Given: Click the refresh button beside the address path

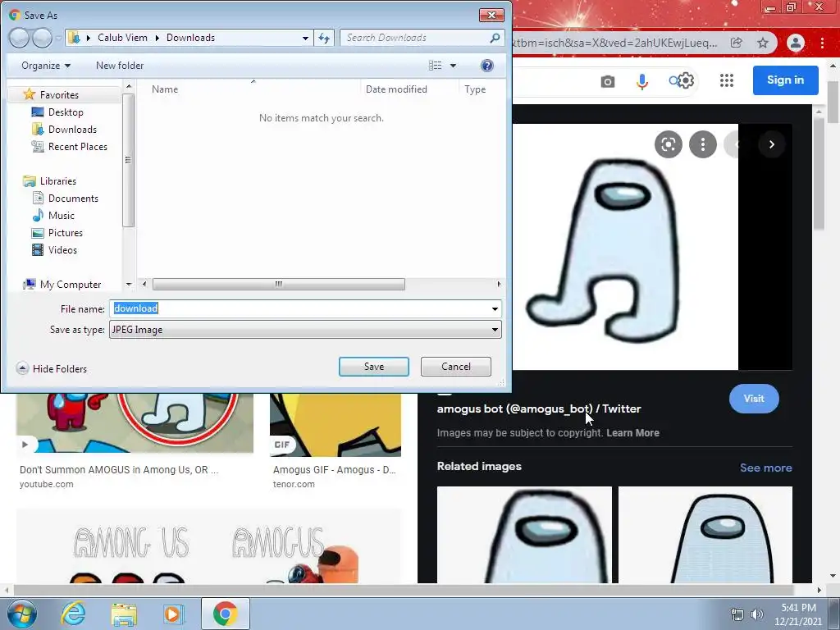Looking at the screenshot, I should click(324, 38).
